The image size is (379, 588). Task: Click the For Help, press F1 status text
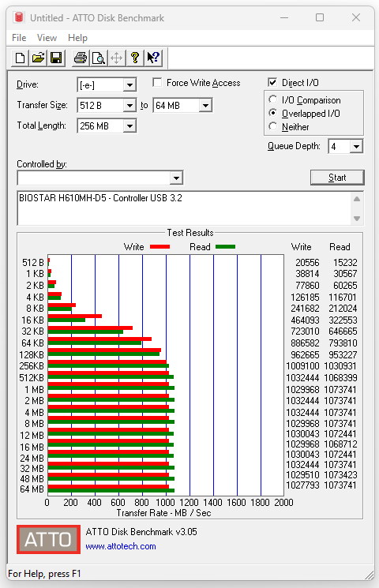tap(44, 574)
